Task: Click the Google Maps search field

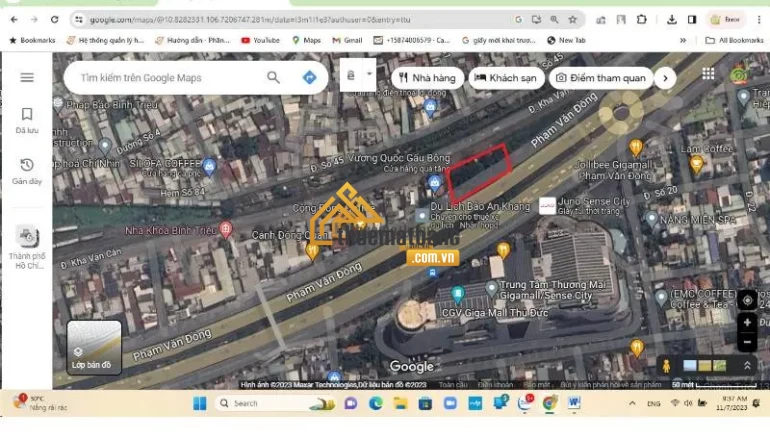Action: (165, 77)
